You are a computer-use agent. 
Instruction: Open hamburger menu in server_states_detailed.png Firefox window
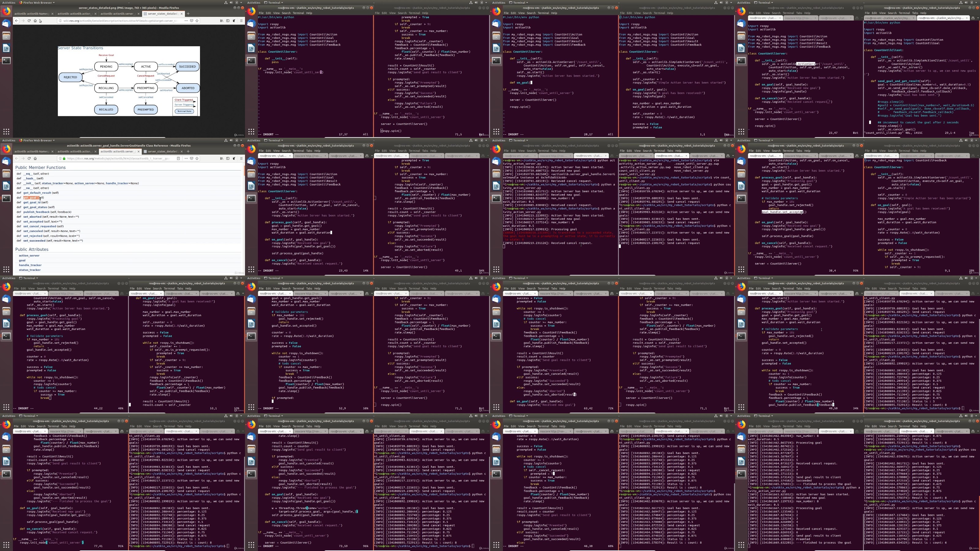pos(241,21)
